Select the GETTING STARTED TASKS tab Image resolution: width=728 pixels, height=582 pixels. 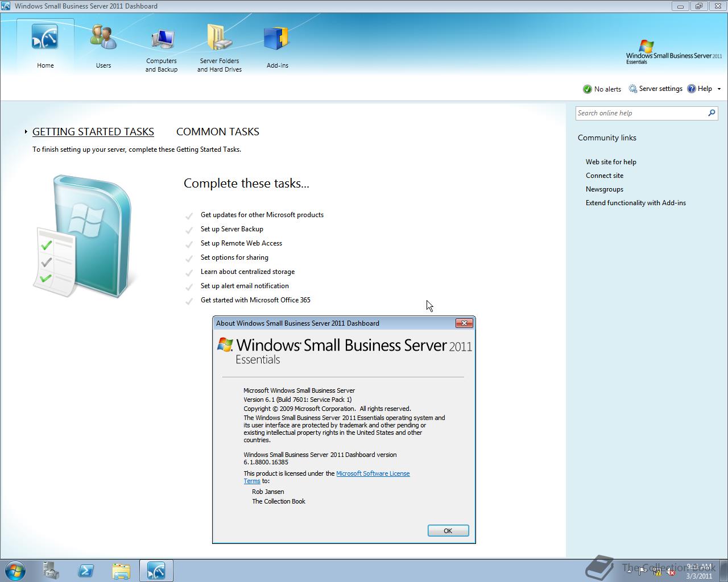pyautogui.click(x=93, y=131)
